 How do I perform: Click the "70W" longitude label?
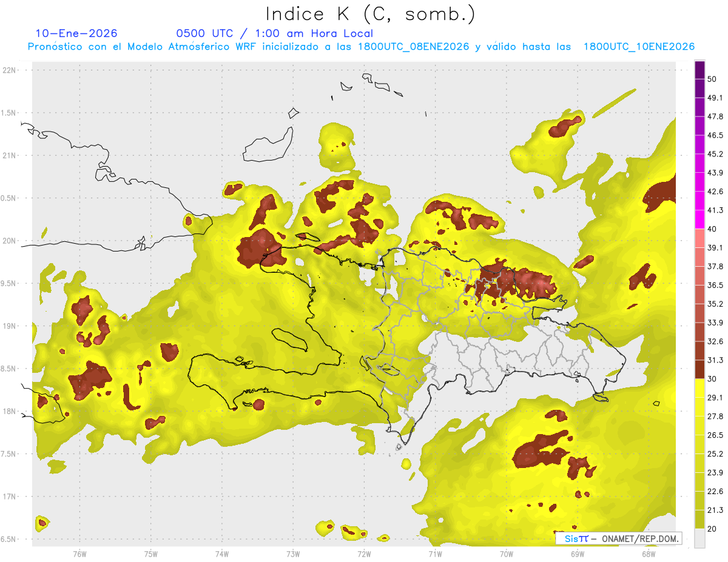point(506,554)
